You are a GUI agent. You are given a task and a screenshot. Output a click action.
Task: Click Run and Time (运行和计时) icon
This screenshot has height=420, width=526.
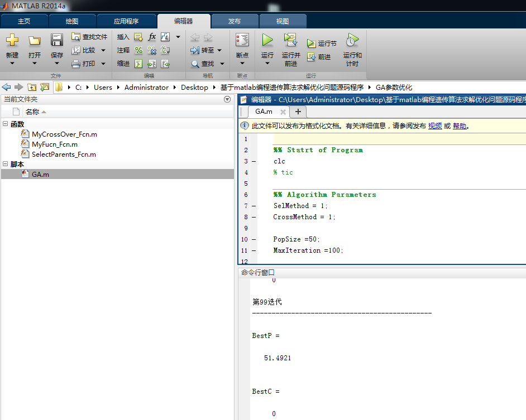tap(352, 40)
